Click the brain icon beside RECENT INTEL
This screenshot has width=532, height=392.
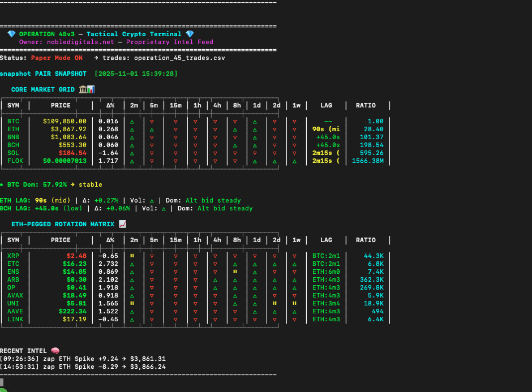55,351
